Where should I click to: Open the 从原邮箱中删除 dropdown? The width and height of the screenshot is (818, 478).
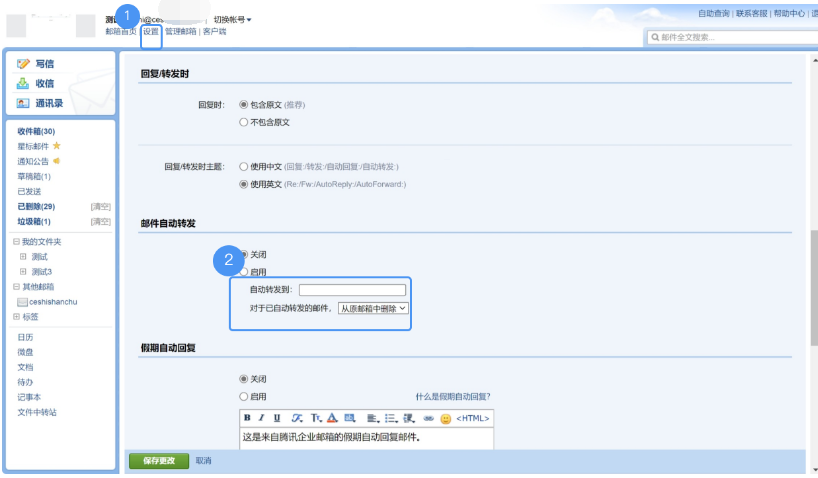tap(373, 309)
